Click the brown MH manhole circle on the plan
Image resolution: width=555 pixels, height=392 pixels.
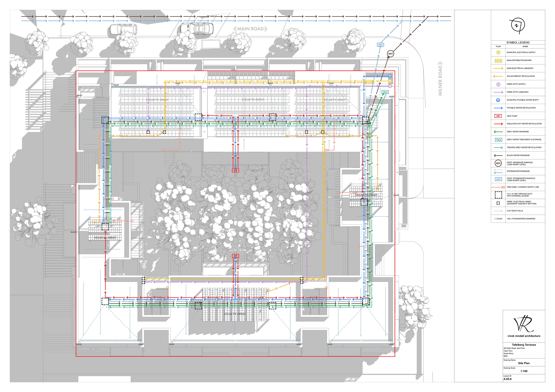(x=390, y=54)
